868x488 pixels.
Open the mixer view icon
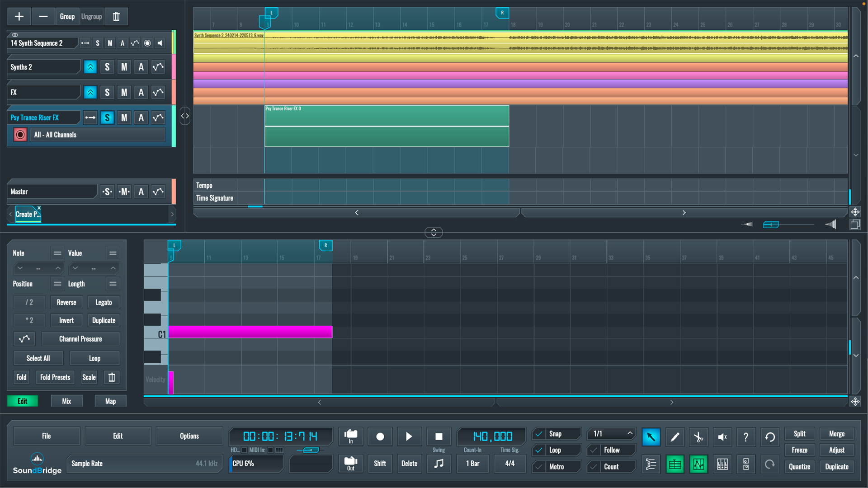coord(722,464)
